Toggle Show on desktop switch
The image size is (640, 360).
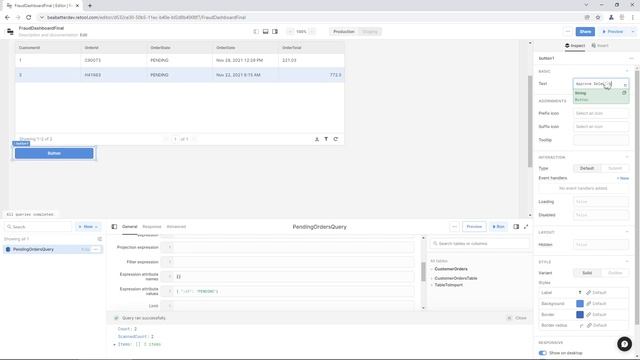coord(542,353)
